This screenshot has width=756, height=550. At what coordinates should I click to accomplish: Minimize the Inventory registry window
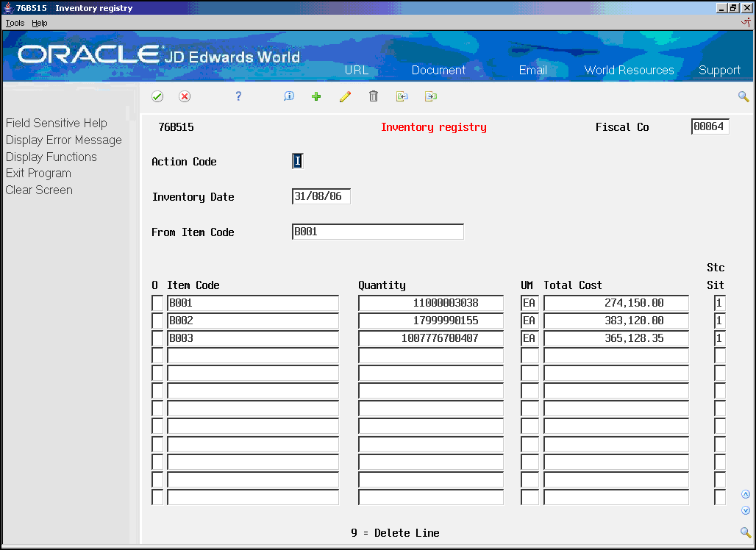[721, 7]
